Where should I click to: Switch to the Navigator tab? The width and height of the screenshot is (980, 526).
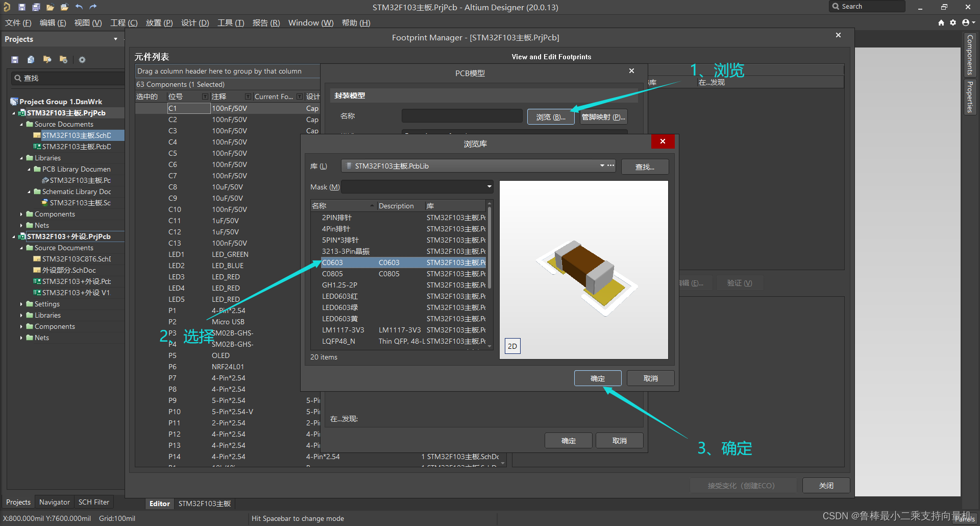[55, 502]
